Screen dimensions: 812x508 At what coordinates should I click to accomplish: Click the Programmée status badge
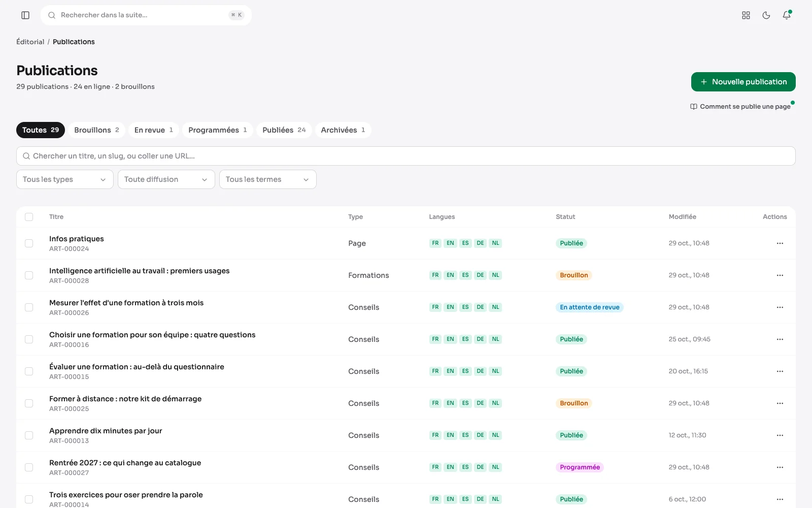coord(580,467)
